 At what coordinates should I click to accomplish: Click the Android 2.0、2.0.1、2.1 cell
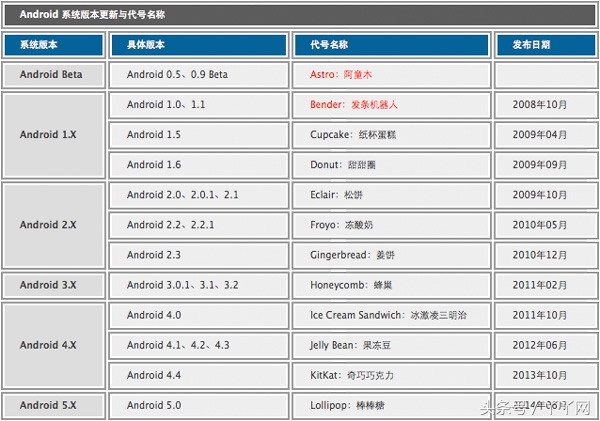click(x=199, y=195)
